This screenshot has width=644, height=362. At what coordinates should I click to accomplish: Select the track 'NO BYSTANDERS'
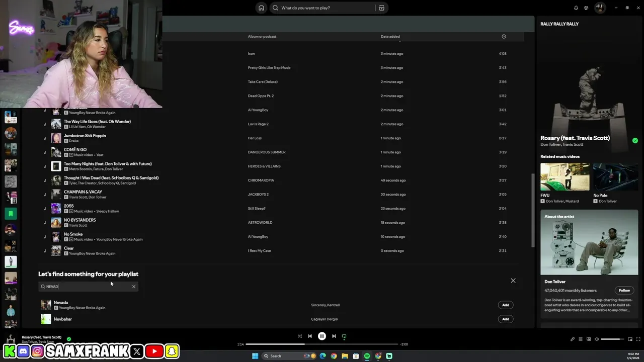[79, 220]
